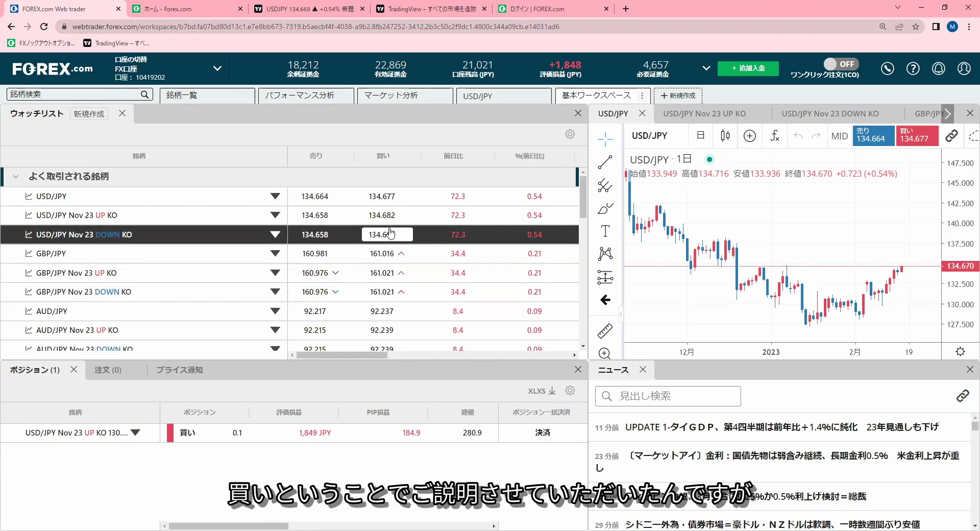Screen dimensions: 980x531
Task: Click 新規作成 watchlist button
Action: click(89, 114)
